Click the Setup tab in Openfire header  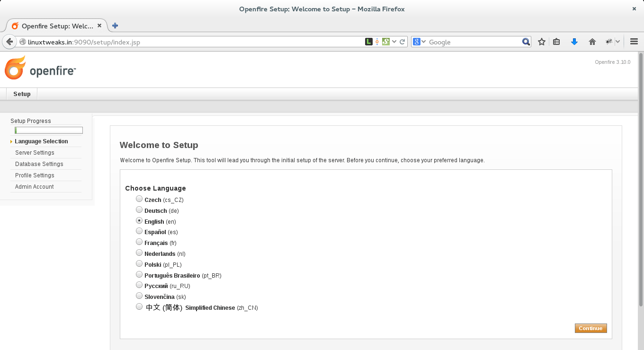[22, 94]
